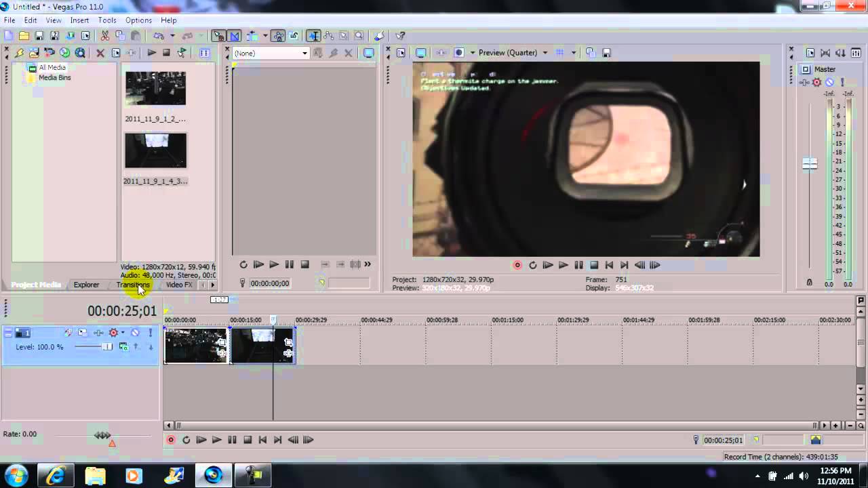The image size is (868, 488).
Task: Copy Snapshot to Clipboard icon
Action: [x=591, y=53]
